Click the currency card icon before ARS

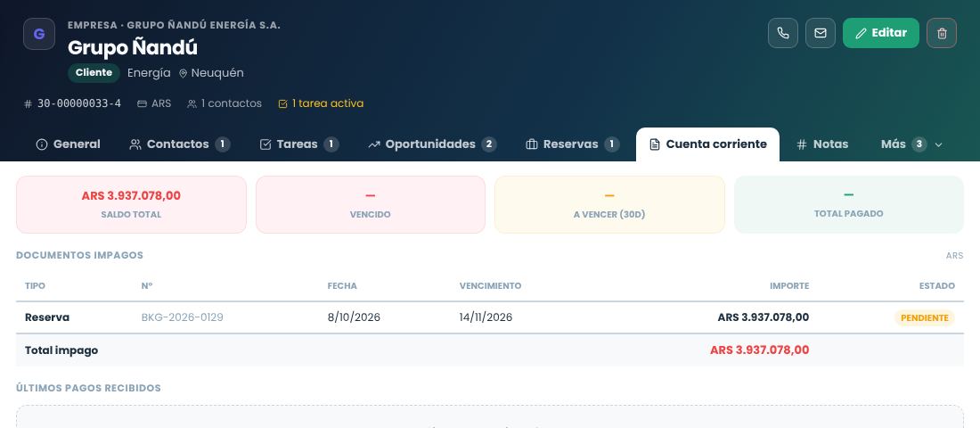(x=142, y=103)
